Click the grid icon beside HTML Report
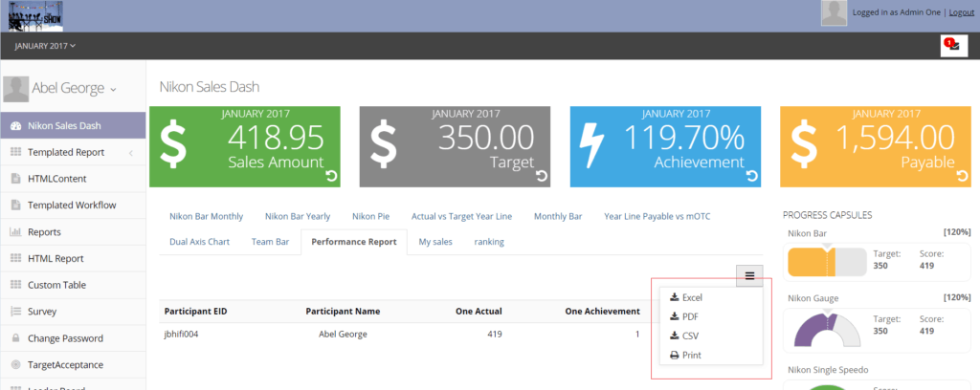 16,258
